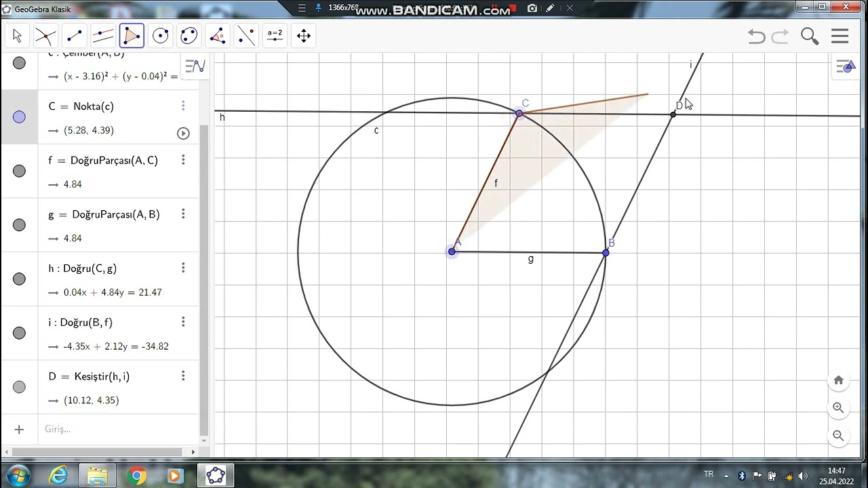Open the main hamburger menu

[x=840, y=37]
